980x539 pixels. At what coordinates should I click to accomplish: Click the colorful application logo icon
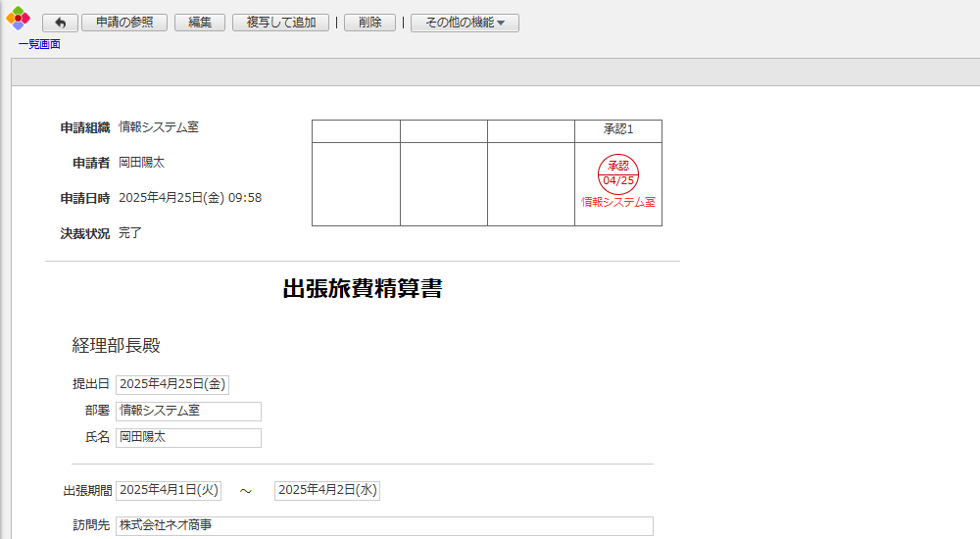click(18, 18)
